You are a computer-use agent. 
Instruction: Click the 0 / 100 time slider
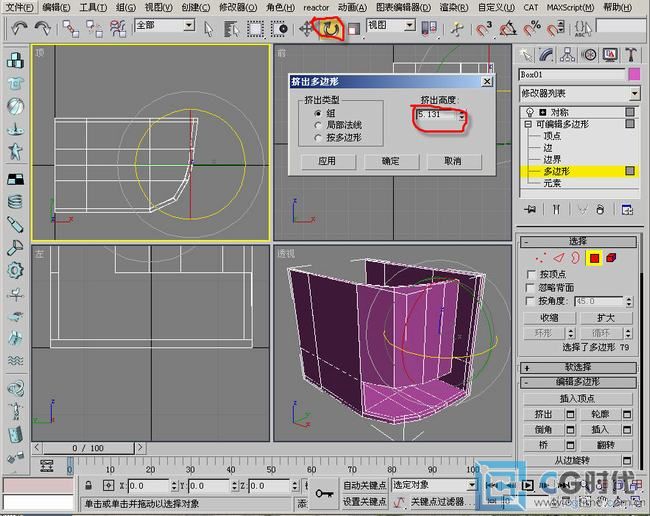coord(88,448)
